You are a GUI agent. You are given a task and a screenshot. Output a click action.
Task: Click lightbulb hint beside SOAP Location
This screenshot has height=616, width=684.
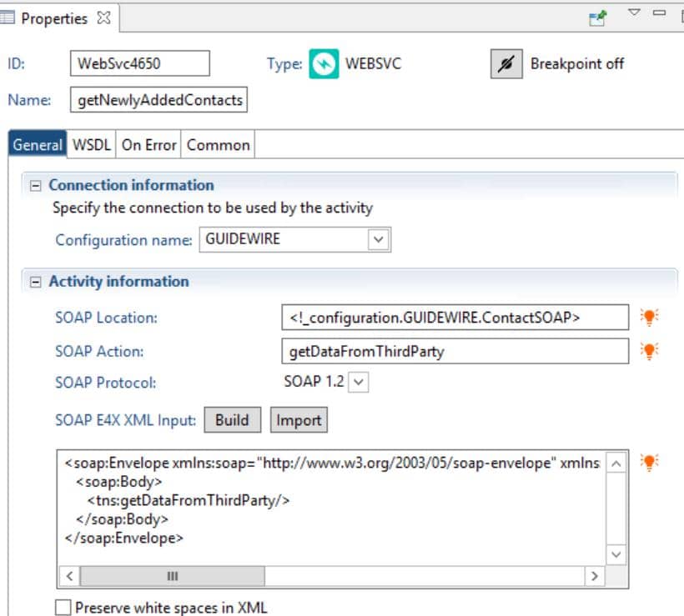pyautogui.click(x=649, y=317)
